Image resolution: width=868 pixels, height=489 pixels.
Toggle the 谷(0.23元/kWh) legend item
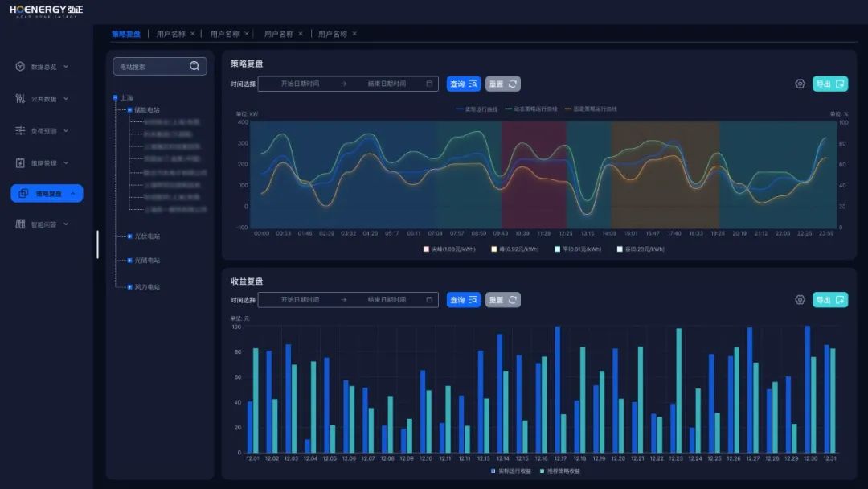pyautogui.click(x=620, y=249)
